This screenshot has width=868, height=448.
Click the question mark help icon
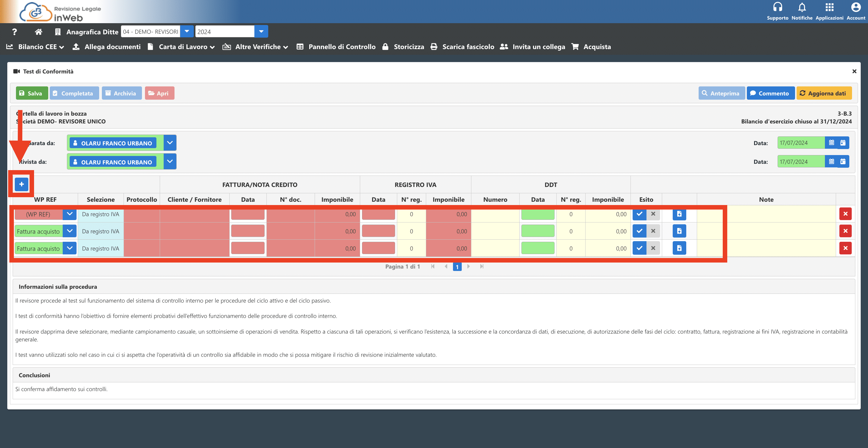[x=14, y=32]
